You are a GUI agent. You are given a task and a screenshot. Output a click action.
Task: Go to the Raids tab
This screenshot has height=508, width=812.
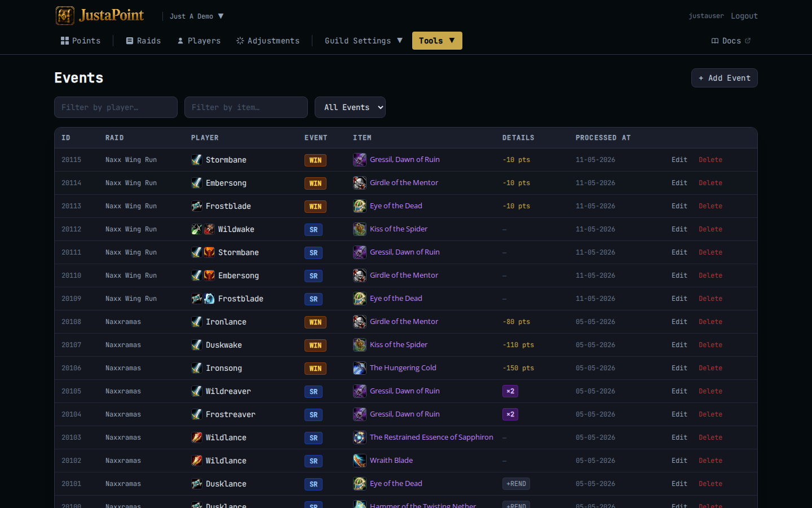pos(143,41)
